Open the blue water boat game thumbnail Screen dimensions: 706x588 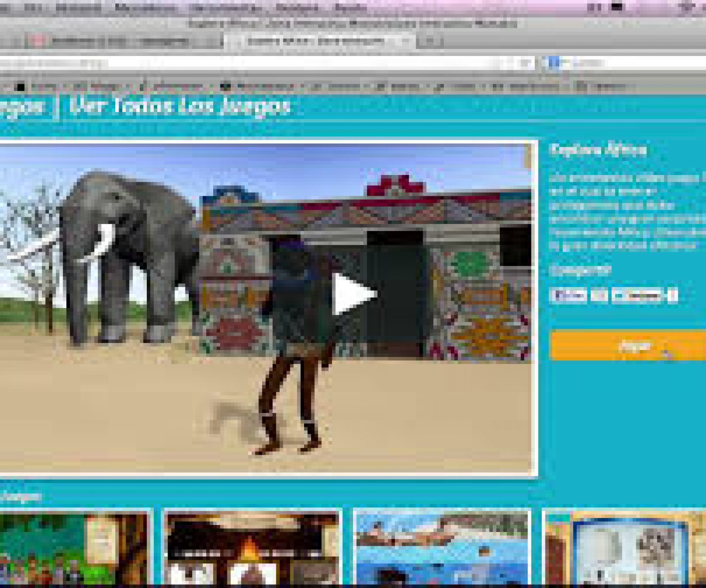[x=441, y=548]
